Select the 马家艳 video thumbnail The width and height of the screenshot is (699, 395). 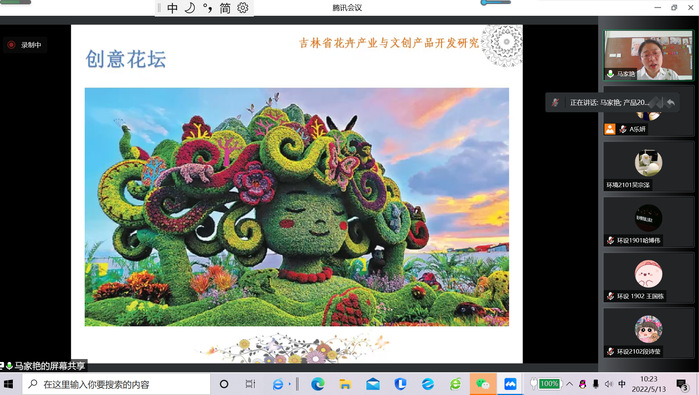(x=648, y=55)
